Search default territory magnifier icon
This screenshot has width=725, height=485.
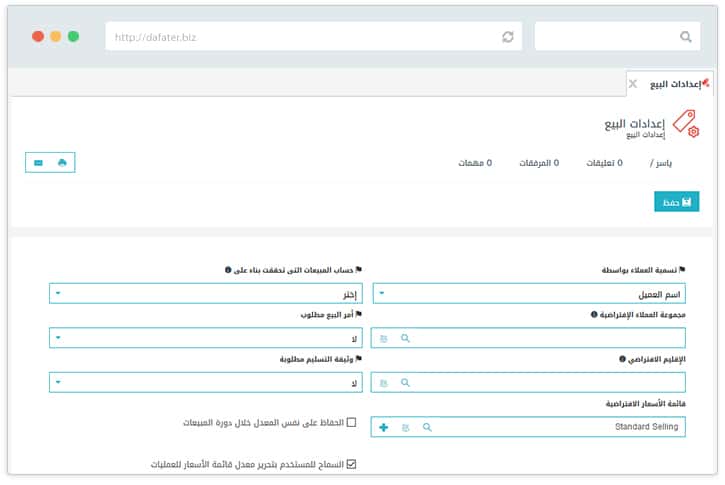pos(405,383)
